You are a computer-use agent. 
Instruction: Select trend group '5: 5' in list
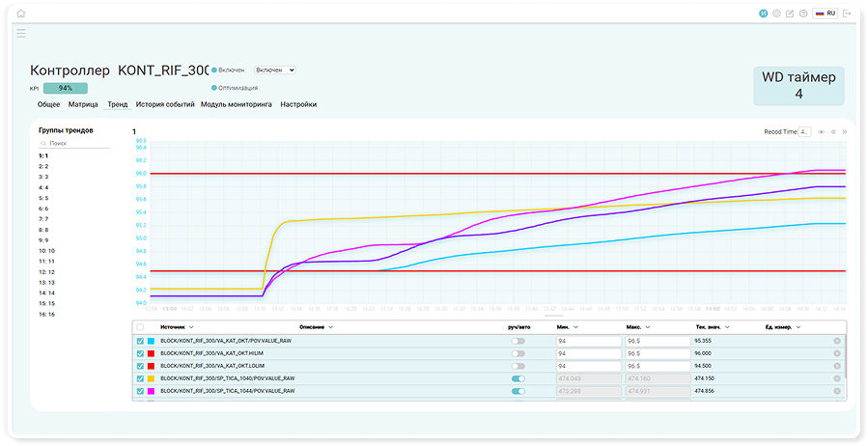click(43, 198)
